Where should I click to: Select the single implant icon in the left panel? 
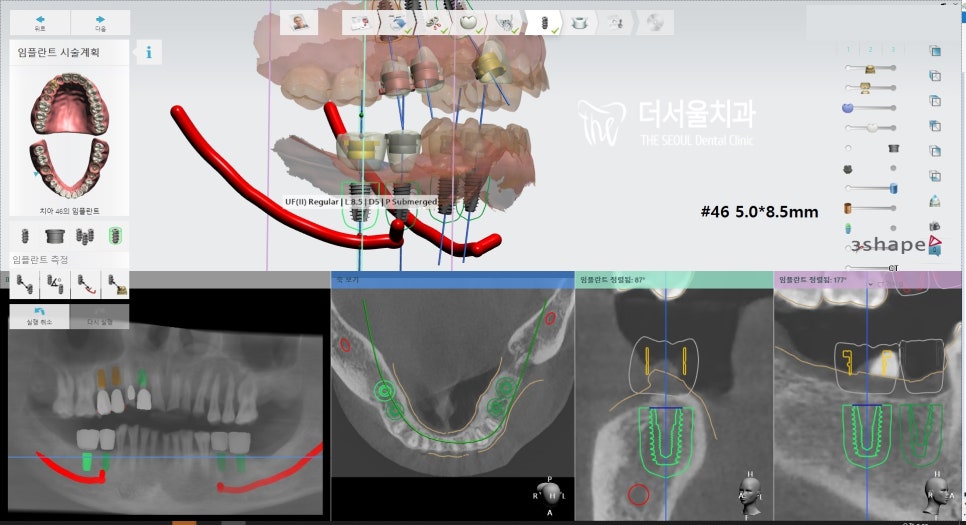[24, 237]
